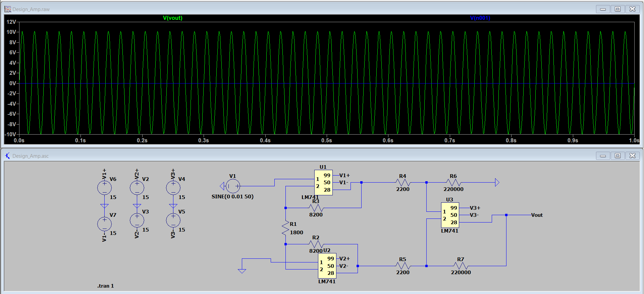Click the V1- net label on U1

pos(344,183)
